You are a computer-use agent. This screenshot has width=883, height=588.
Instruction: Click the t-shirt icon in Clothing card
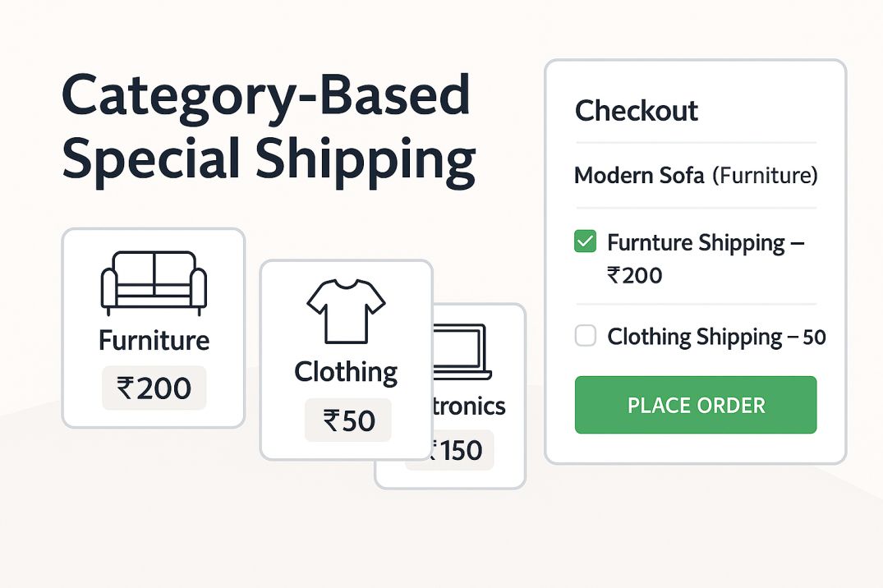pos(346,311)
